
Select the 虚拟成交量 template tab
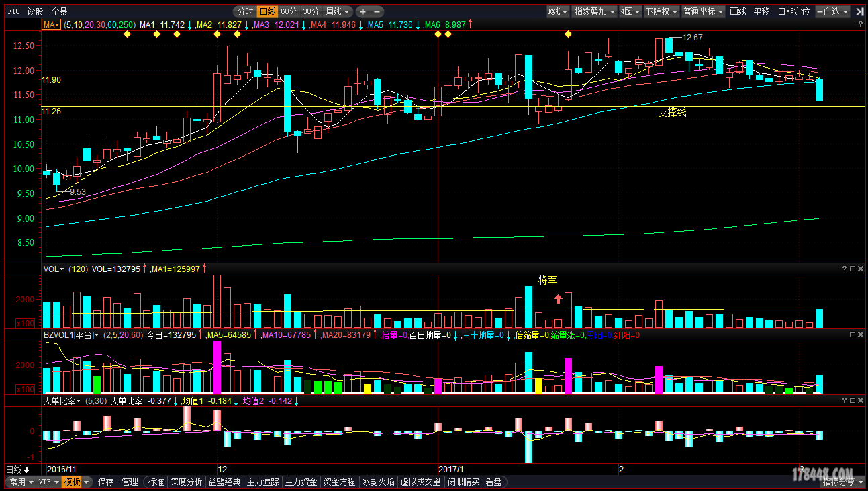coord(421,482)
